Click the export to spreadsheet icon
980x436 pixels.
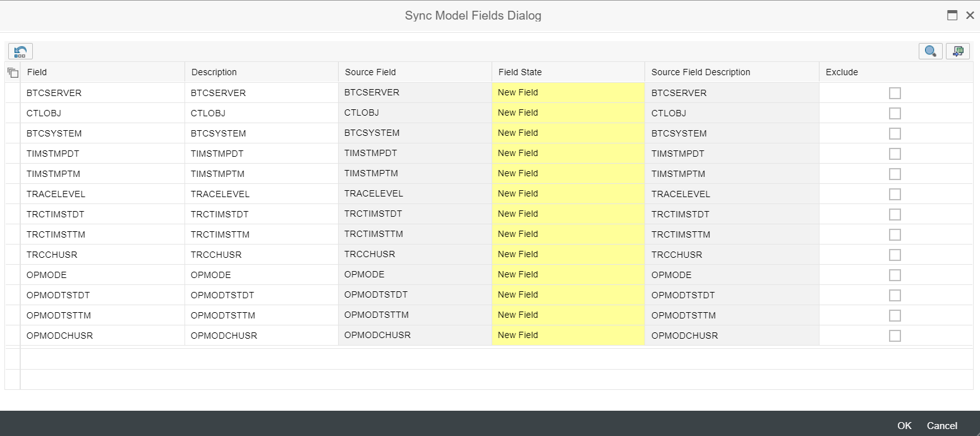958,52
